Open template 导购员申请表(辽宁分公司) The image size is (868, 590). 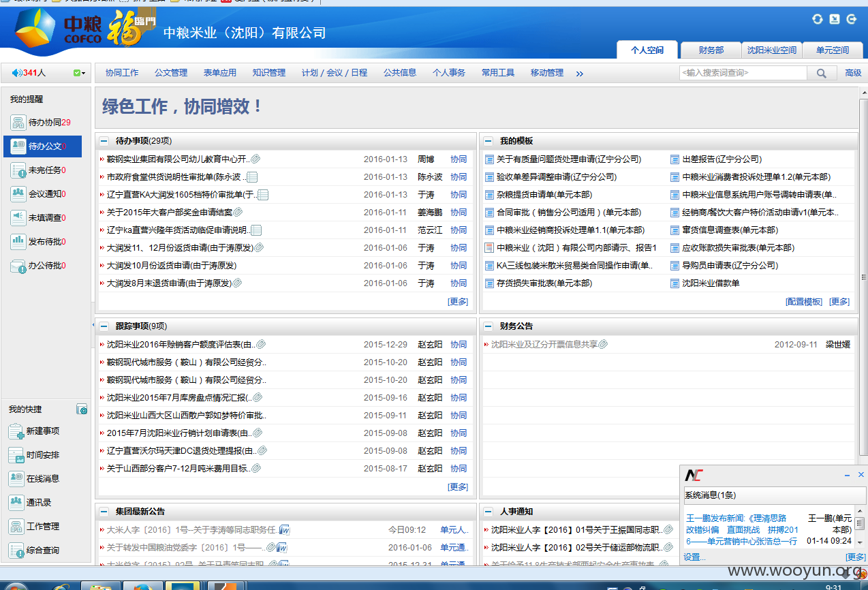pyautogui.click(x=730, y=266)
